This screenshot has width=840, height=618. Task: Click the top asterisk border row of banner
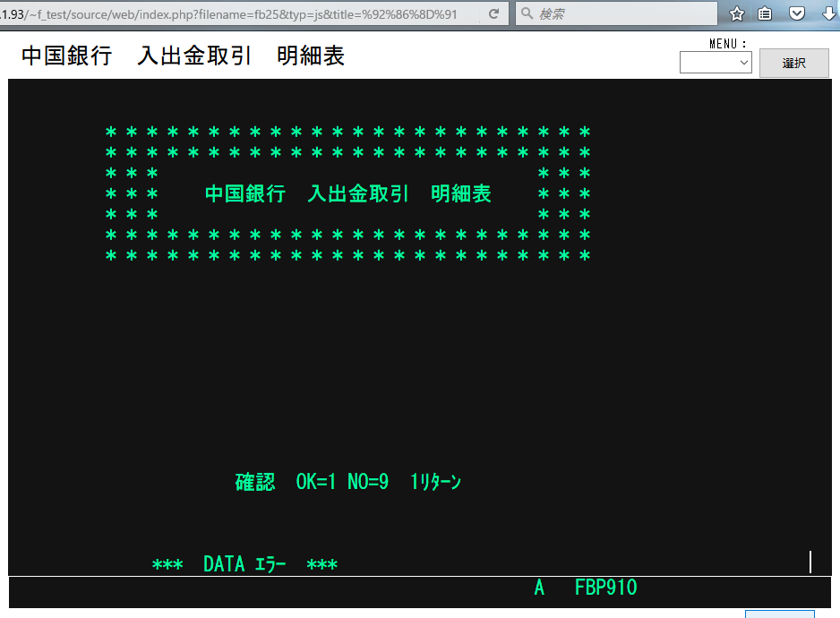[x=347, y=133]
